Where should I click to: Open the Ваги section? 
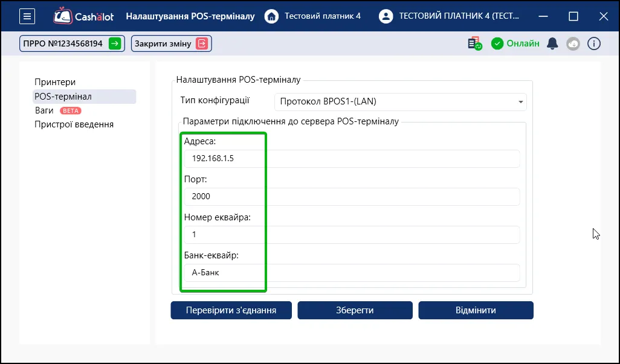tap(44, 110)
